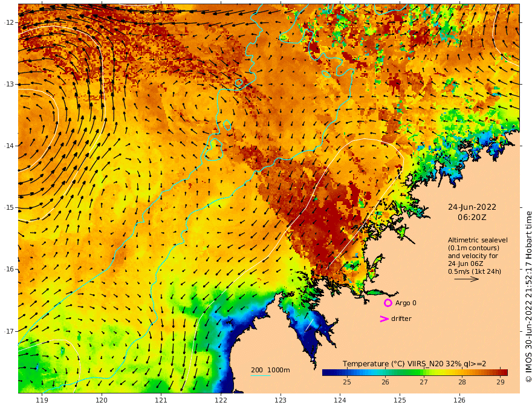Click longitude axis label 125
The image size is (532, 411).
400,400
